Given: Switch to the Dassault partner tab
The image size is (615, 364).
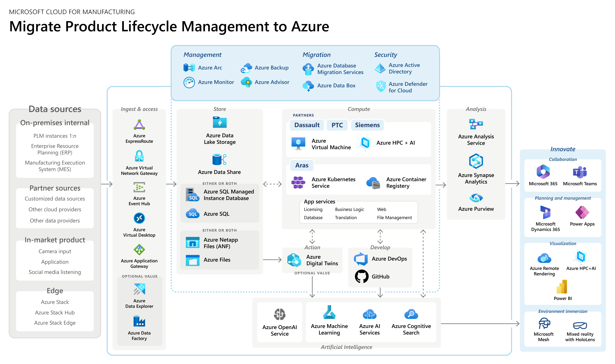Looking at the screenshot, I should 307,125.
